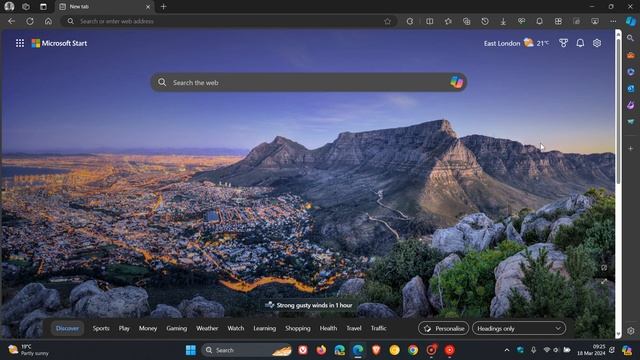The width and height of the screenshot is (640, 360).
Task: Open Vivaldi browser from taskbar
Action: pyautogui.click(x=303, y=350)
